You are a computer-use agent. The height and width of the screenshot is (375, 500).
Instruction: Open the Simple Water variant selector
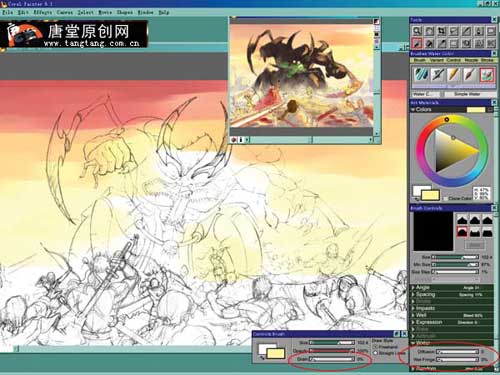click(x=467, y=94)
